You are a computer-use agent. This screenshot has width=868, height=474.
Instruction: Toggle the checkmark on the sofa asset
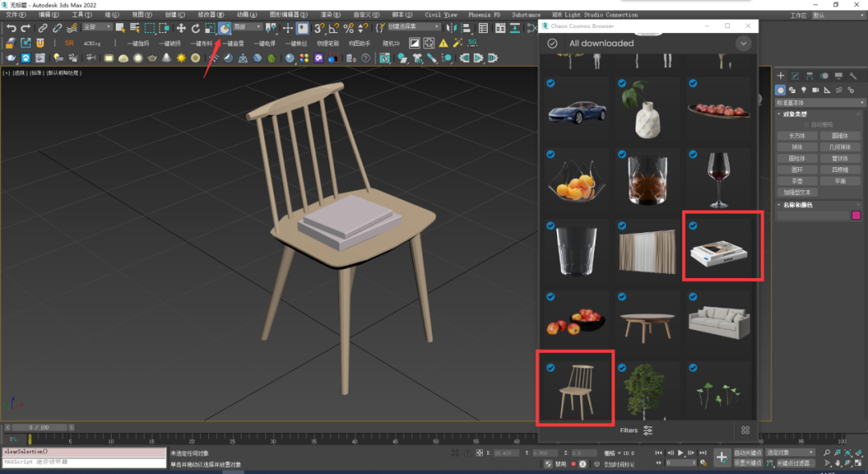click(x=693, y=297)
